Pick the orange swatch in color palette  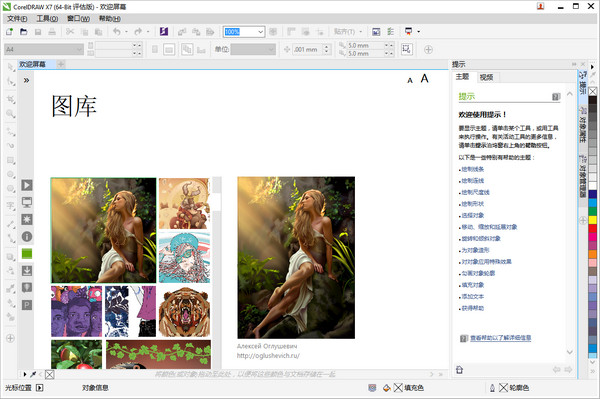pos(592,254)
